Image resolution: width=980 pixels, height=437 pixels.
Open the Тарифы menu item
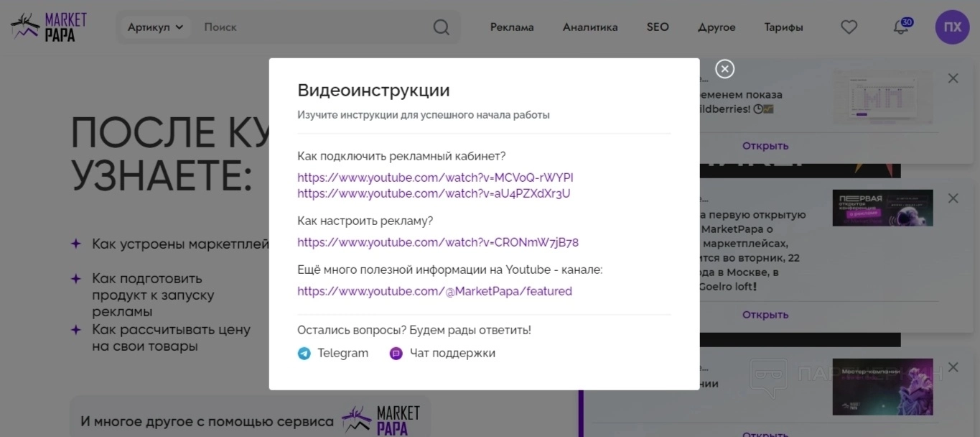coord(783,27)
